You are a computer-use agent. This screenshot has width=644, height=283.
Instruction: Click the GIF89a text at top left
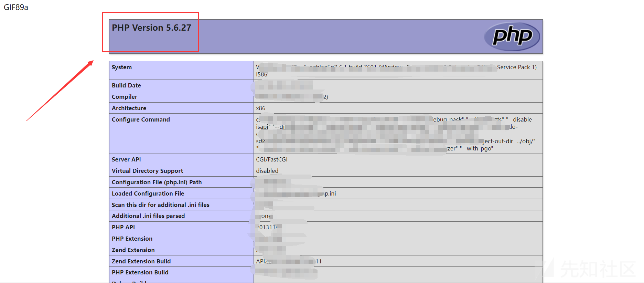point(16,8)
